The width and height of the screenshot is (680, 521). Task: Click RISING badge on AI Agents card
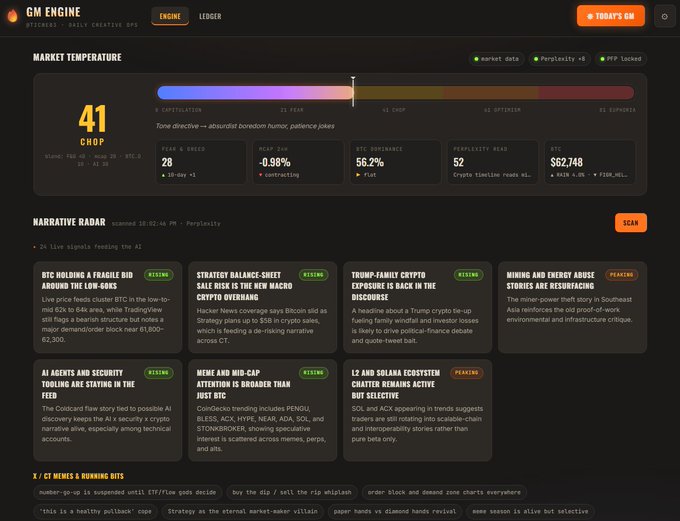pyautogui.click(x=158, y=373)
